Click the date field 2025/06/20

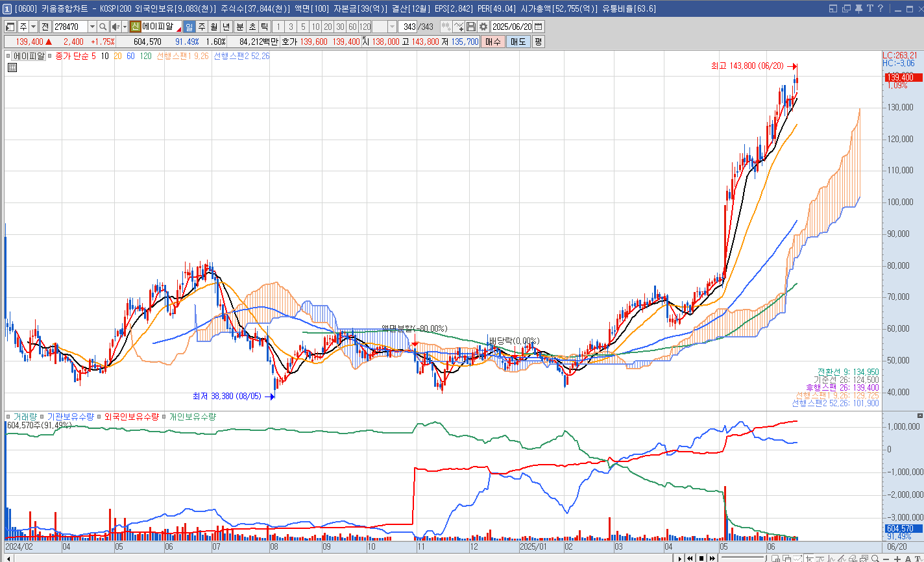pyautogui.click(x=511, y=27)
